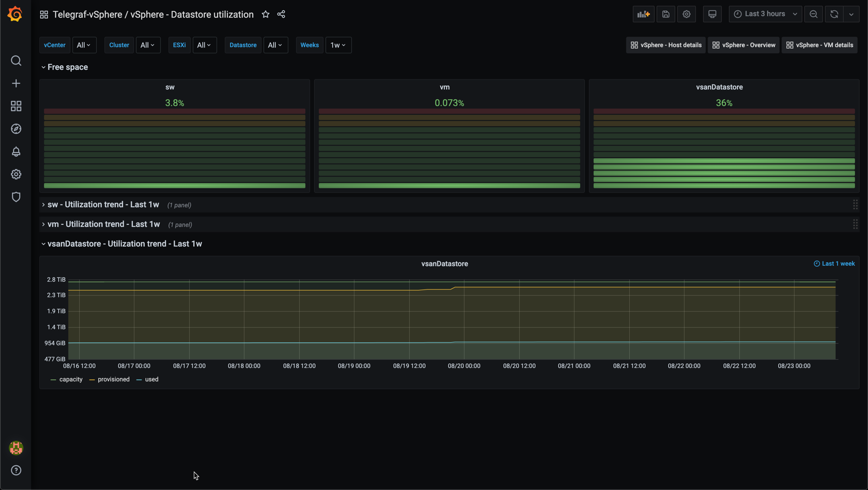Open Server Admin shield icon
The image size is (868, 490).
16,197
